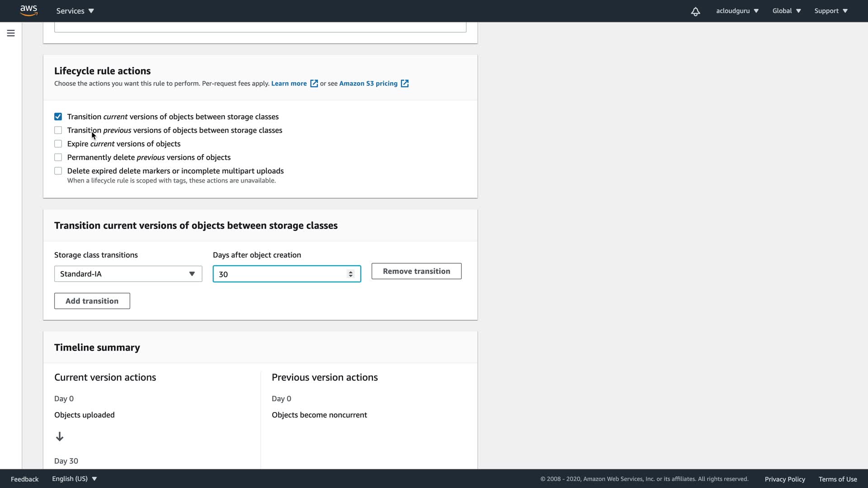Uncheck Transition current versions checkbox

tap(58, 117)
